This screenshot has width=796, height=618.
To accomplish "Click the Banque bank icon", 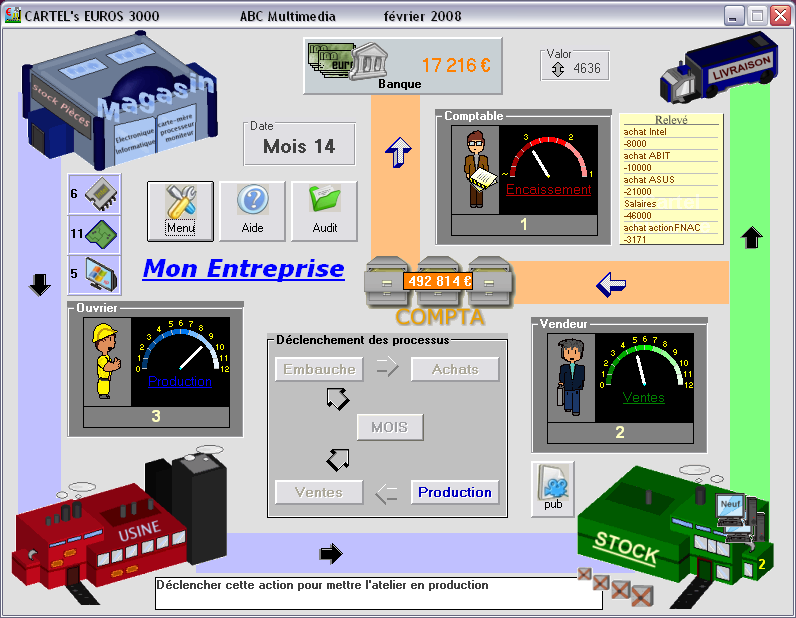I will 350,62.
